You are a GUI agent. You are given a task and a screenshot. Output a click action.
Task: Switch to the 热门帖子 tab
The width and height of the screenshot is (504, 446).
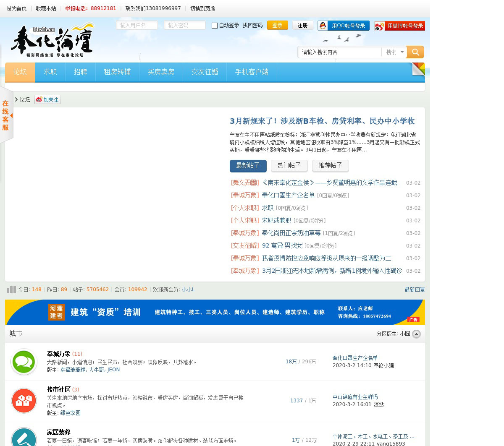point(289,166)
